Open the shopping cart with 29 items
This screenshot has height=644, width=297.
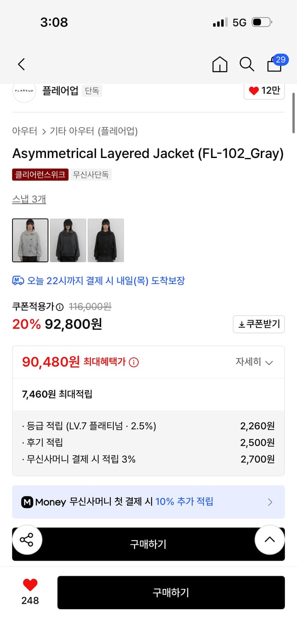[x=273, y=64]
